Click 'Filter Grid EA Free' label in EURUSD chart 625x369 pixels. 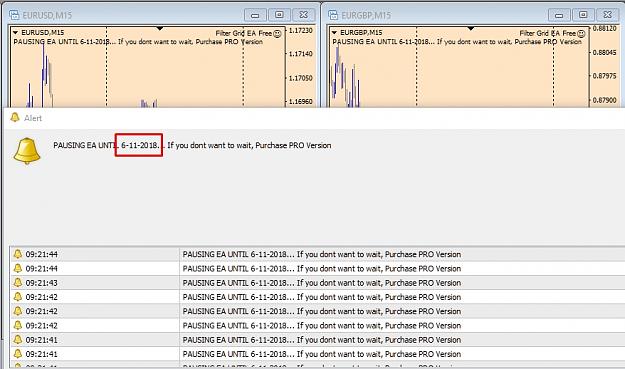click(x=244, y=33)
